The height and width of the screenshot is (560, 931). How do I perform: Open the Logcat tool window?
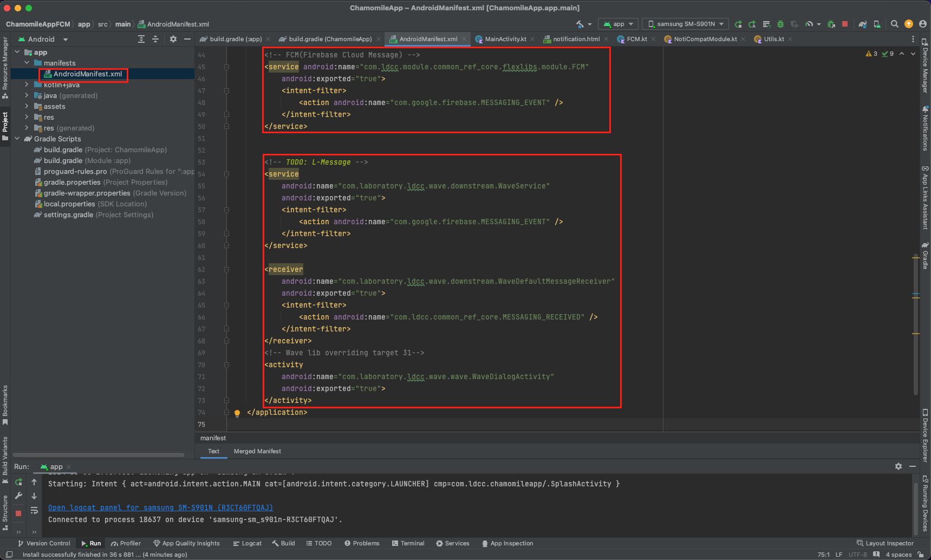[247, 543]
